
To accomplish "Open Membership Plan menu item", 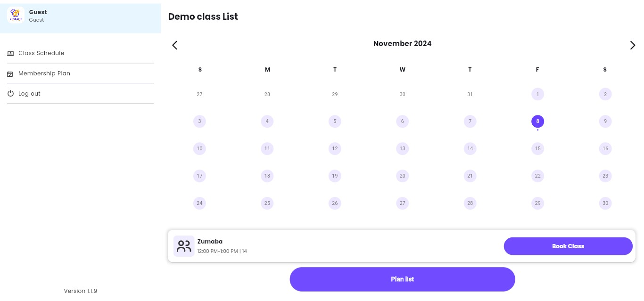I will click(x=81, y=73).
